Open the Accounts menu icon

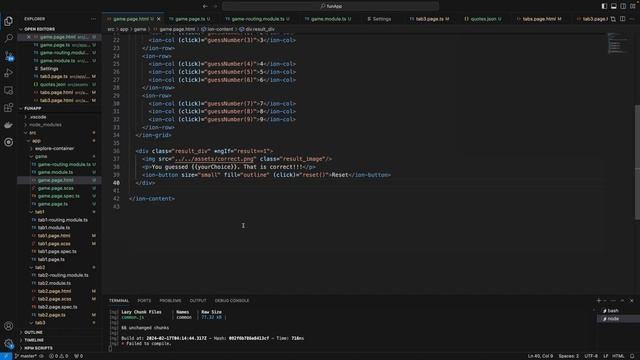coord(9,326)
